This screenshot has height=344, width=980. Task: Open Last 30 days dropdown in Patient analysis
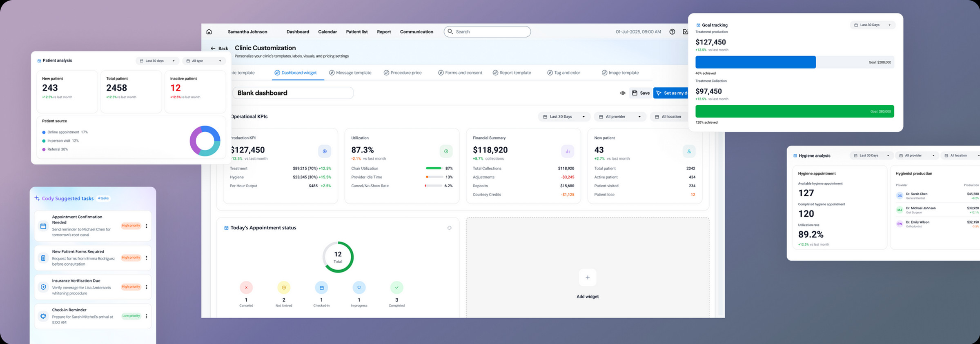coord(157,61)
